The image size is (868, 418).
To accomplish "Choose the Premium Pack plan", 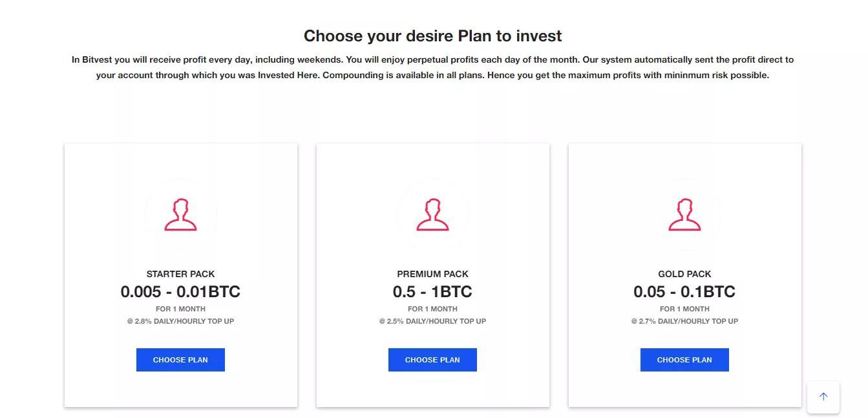I will coord(432,360).
